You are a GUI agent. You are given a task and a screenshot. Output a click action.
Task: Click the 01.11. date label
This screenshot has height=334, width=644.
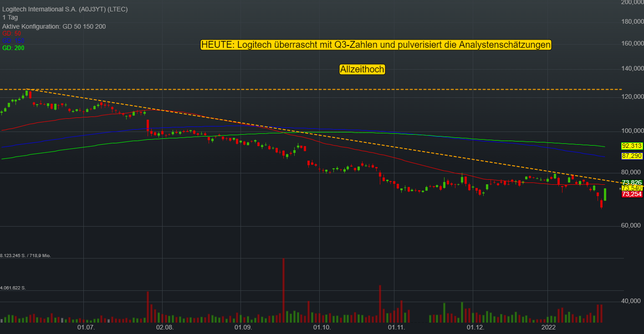[396, 327]
